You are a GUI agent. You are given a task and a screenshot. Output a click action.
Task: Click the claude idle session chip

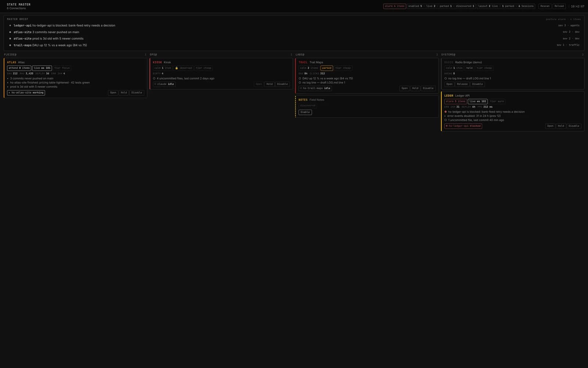pyautogui.click(x=164, y=84)
